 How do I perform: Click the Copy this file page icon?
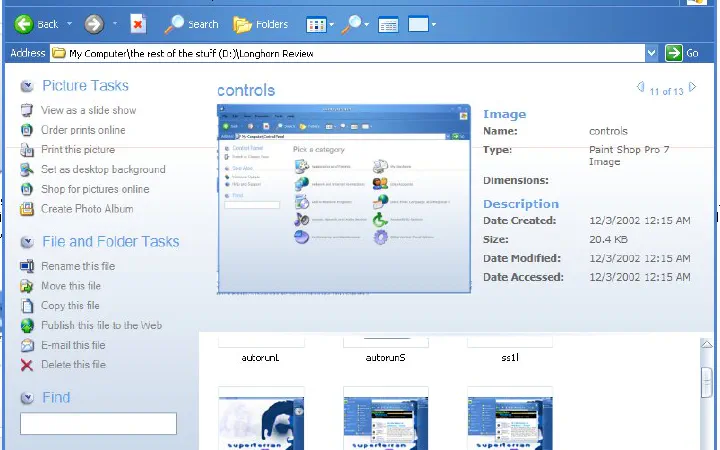tap(27, 306)
